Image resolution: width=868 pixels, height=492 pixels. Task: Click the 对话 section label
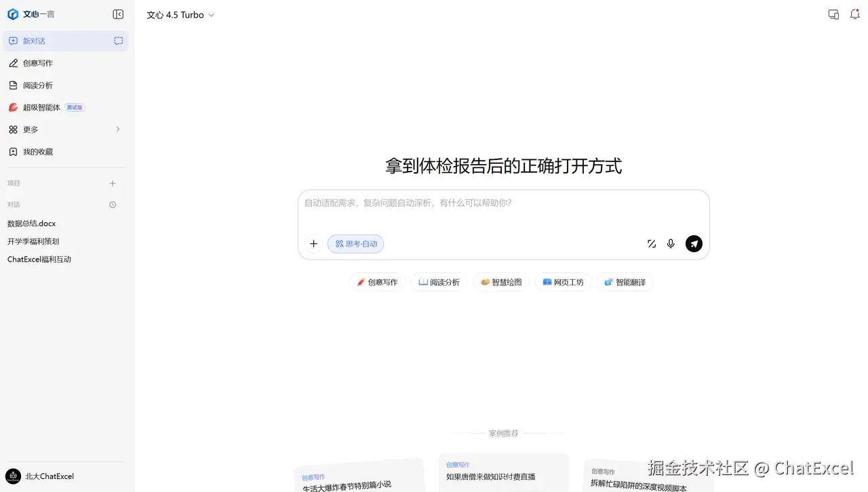tap(14, 205)
